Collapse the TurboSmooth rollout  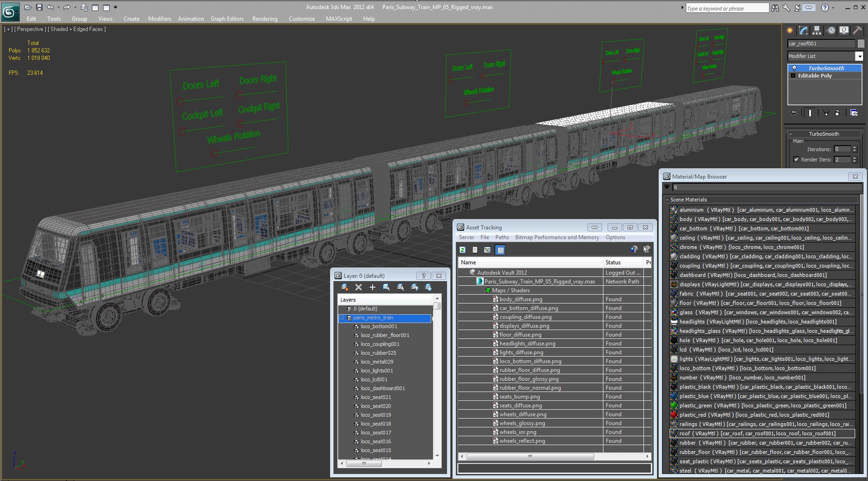click(790, 134)
